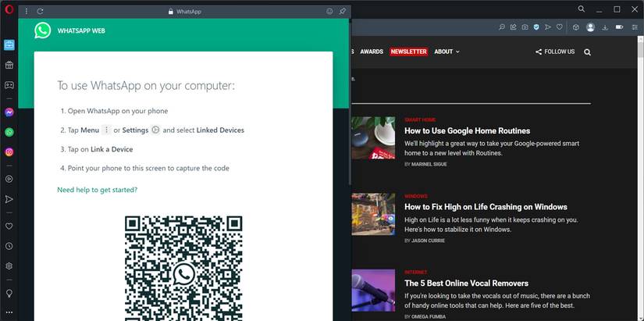
Task: Click author name JASON CURRIE
Action: [428, 241]
